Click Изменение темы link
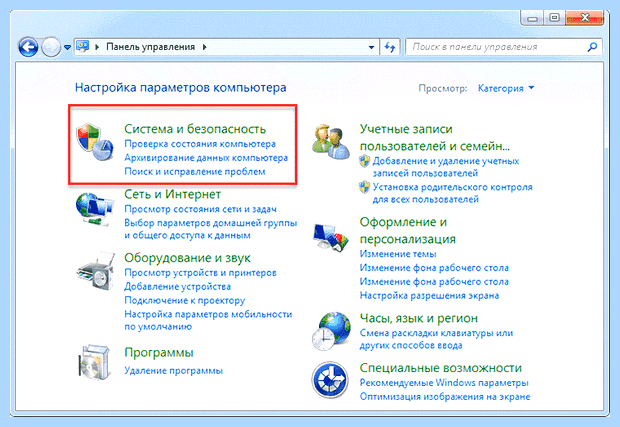The height and width of the screenshot is (427, 620). (398, 254)
